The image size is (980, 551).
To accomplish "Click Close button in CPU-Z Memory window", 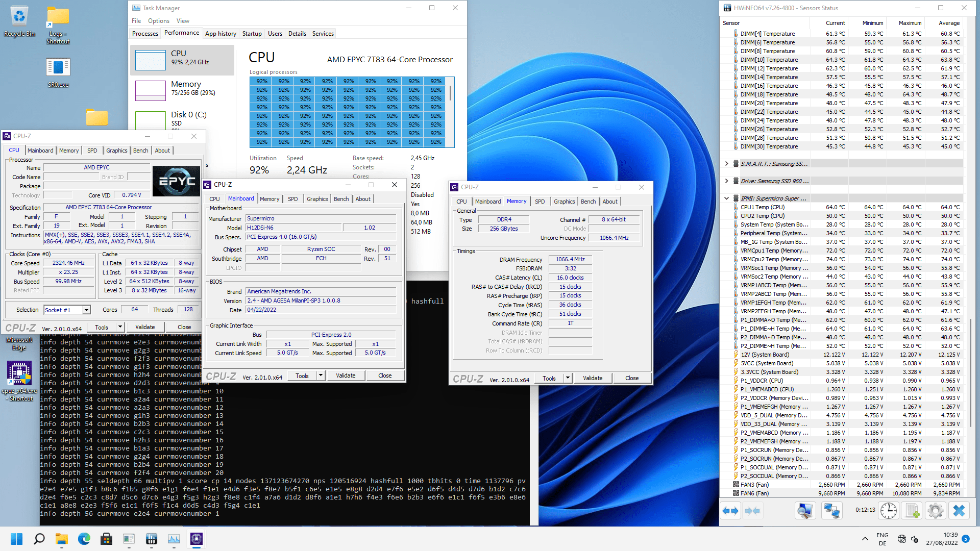I will (x=632, y=378).
